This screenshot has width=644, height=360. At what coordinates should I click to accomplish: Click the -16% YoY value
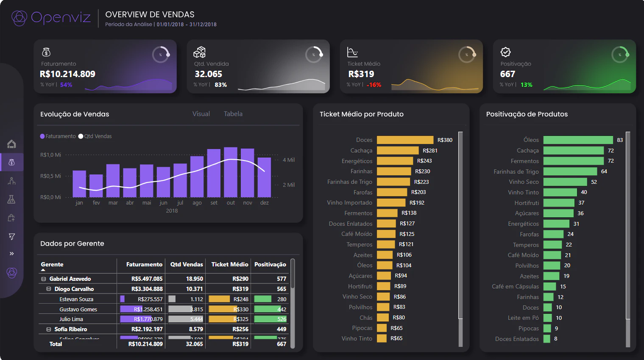(x=374, y=85)
